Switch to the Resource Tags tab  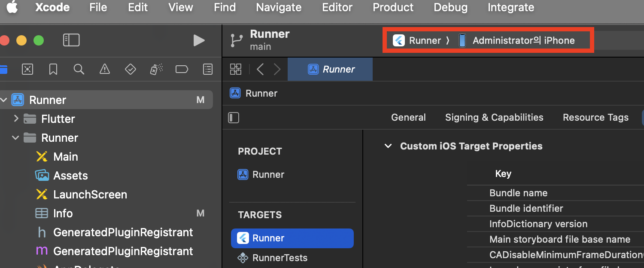pos(595,118)
